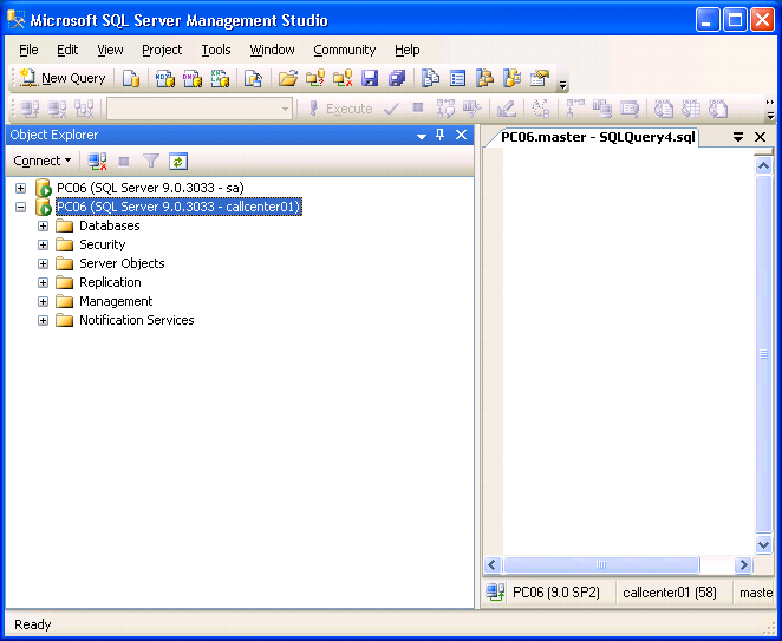Expand the Databases folder node
This screenshot has height=641, width=782.
(x=43, y=226)
